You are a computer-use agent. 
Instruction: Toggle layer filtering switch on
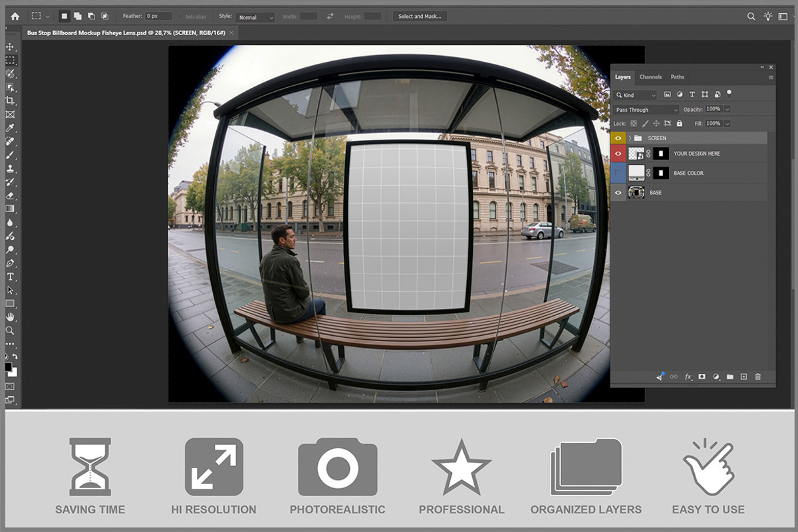[x=729, y=93]
